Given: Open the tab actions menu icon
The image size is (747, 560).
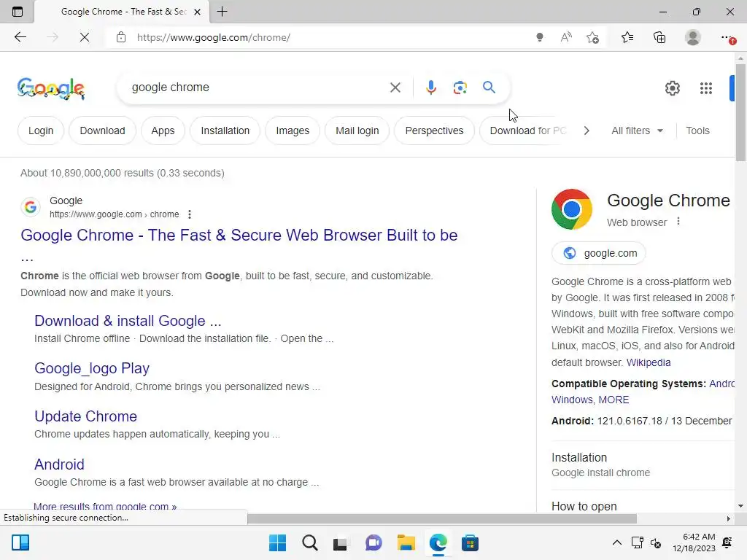Looking at the screenshot, I should click(18, 12).
